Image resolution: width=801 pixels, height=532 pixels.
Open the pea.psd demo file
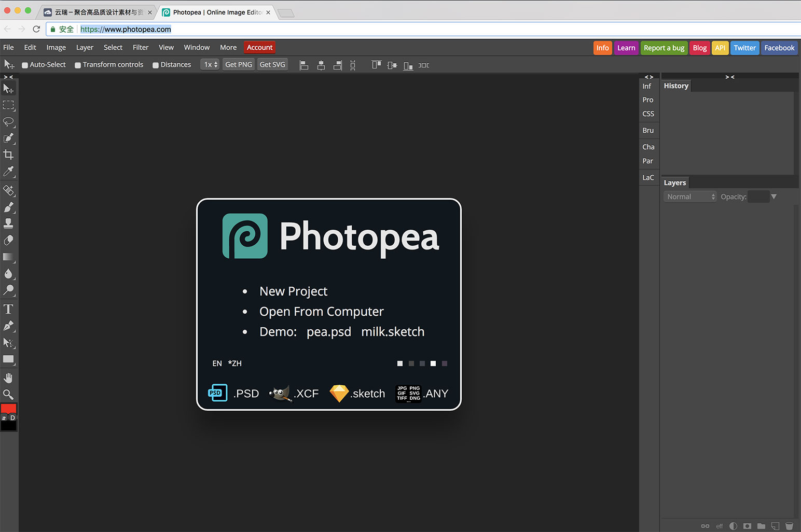tap(329, 332)
